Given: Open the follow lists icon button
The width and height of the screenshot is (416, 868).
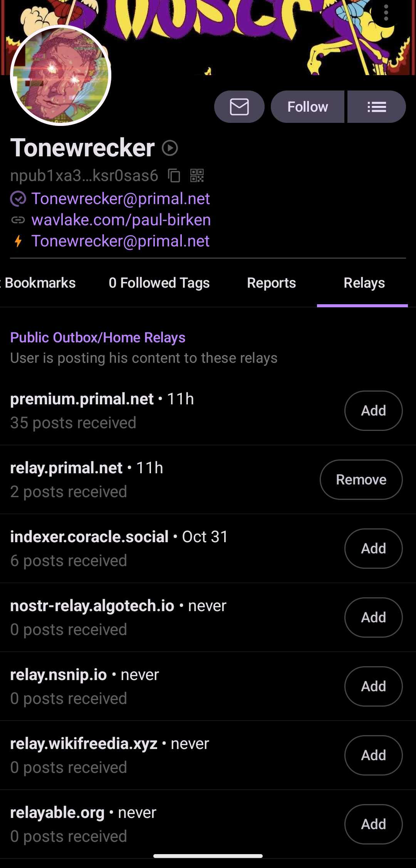Looking at the screenshot, I should pos(376,107).
